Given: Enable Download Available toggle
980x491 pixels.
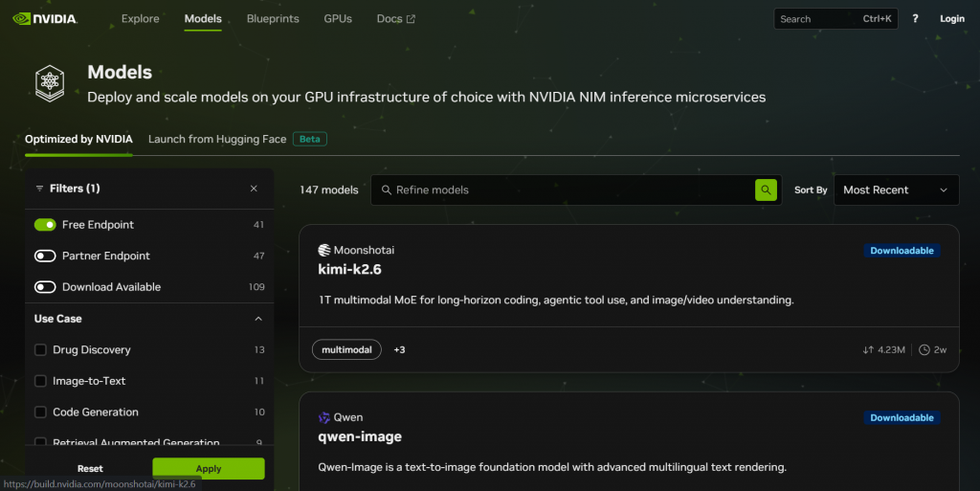Looking at the screenshot, I should (x=45, y=287).
